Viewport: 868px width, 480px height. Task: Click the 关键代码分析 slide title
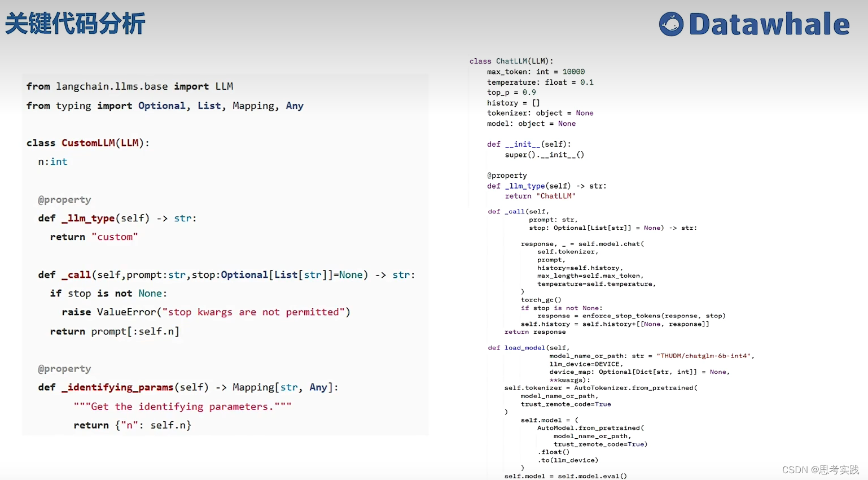[x=75, y=23]
